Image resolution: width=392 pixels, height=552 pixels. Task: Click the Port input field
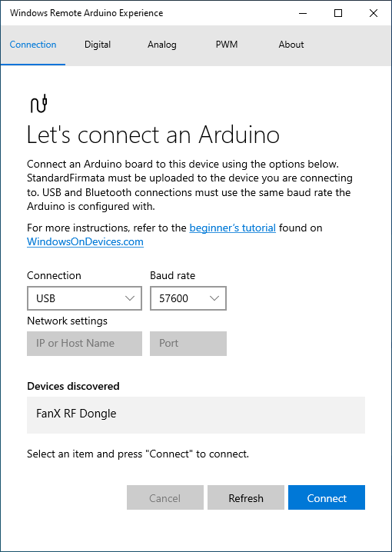pyautogui.click(x=188, y=343)
